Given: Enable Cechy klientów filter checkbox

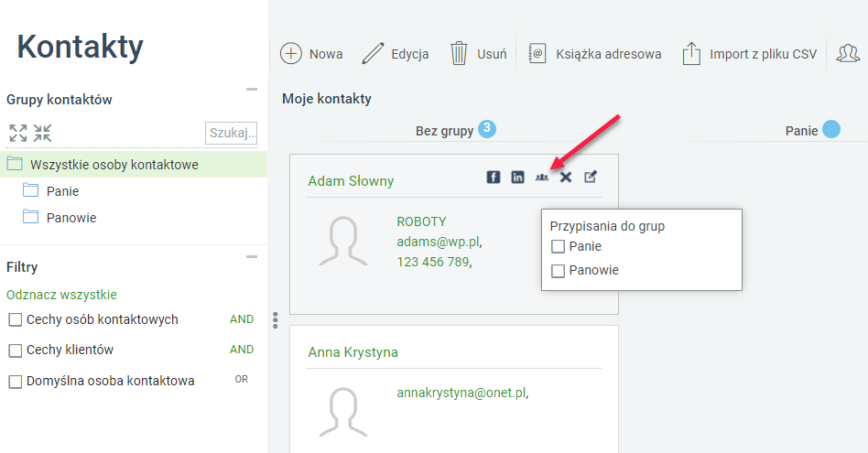Looking at the screenshot, I should click(15, 351).
